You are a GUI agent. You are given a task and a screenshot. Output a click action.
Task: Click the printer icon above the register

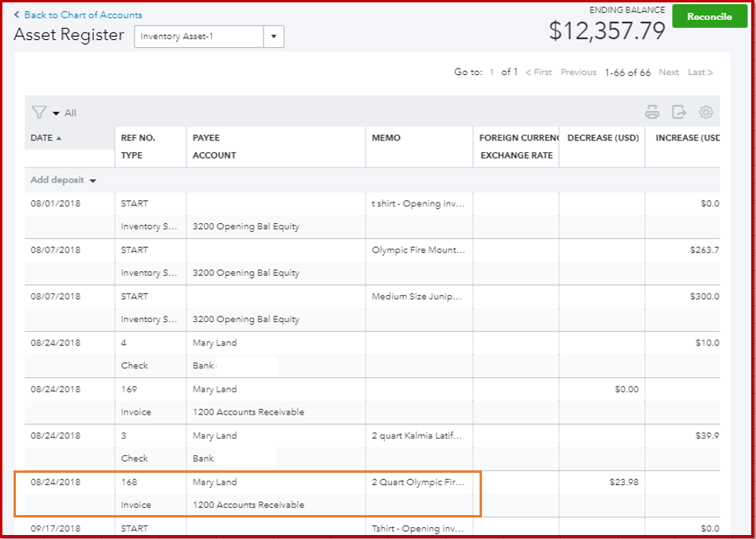[x=652, y=112]
